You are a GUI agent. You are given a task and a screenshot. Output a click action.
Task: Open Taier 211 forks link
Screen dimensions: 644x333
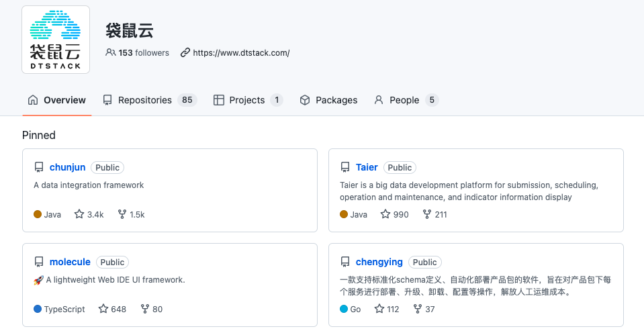tap(435, 214)
